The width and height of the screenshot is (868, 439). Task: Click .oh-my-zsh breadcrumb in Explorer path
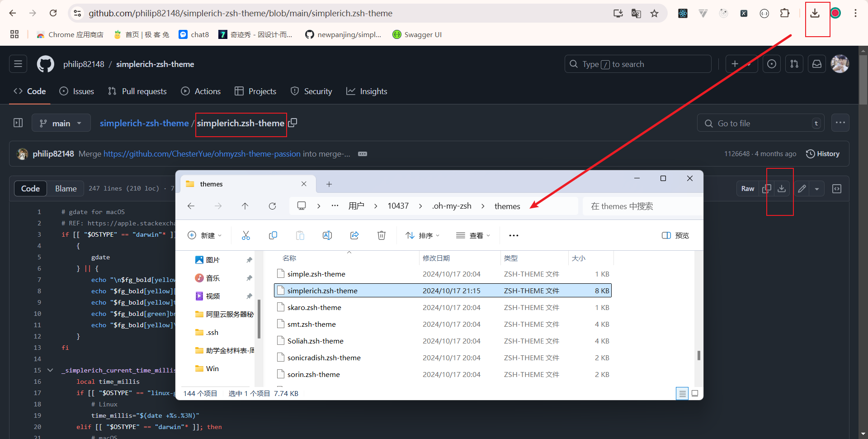coord(452,206)
